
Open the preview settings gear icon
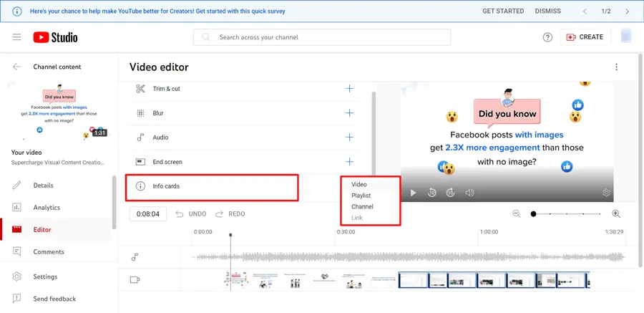pos(606,193)
